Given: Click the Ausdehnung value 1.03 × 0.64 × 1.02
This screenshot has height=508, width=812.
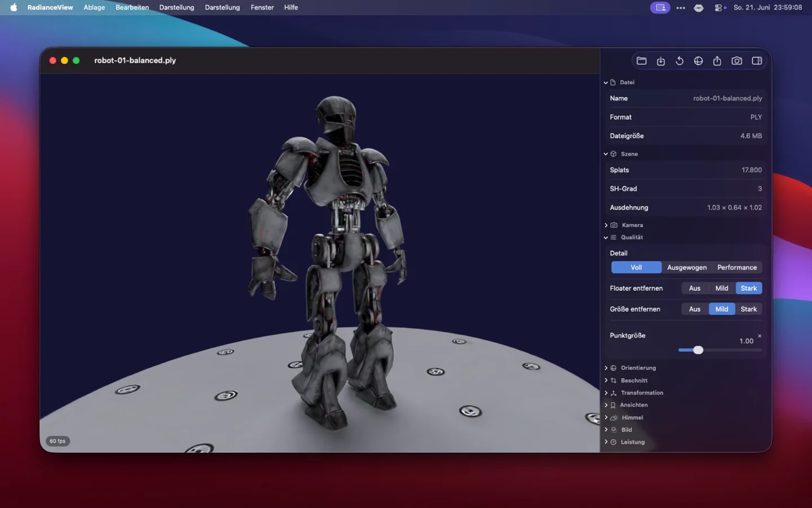Looking at the screenshot, I should point(734,208).
